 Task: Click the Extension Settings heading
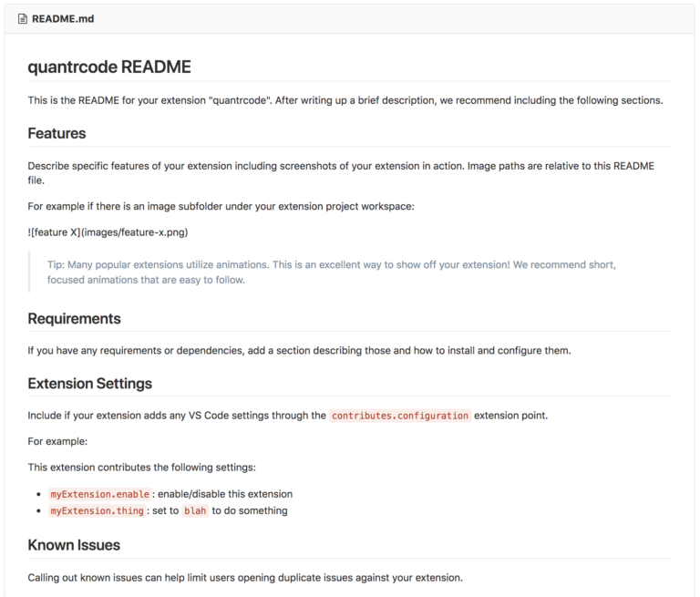[89, 383]
